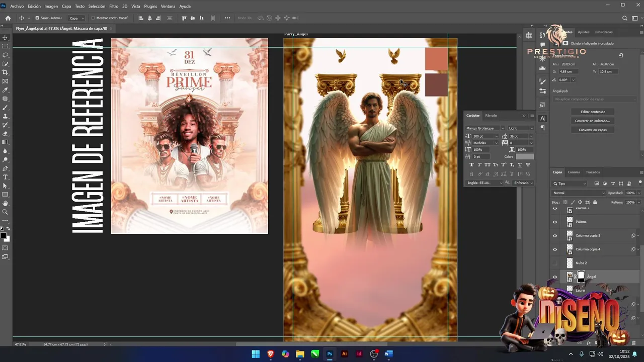This screenshot has width=644, height=362.
Task: Toggle the Selec. autom. checkbox
Action: click(37, 18)
